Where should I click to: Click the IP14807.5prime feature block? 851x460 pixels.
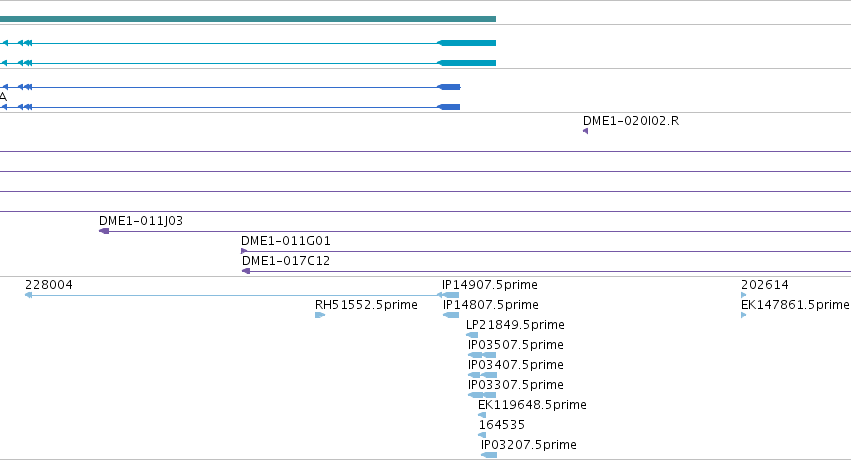point(451,315)
